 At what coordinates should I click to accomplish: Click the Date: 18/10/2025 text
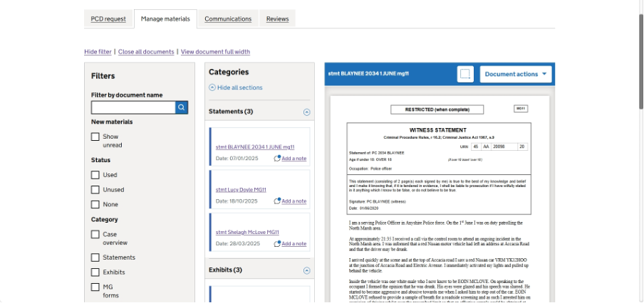click(237, 201)
